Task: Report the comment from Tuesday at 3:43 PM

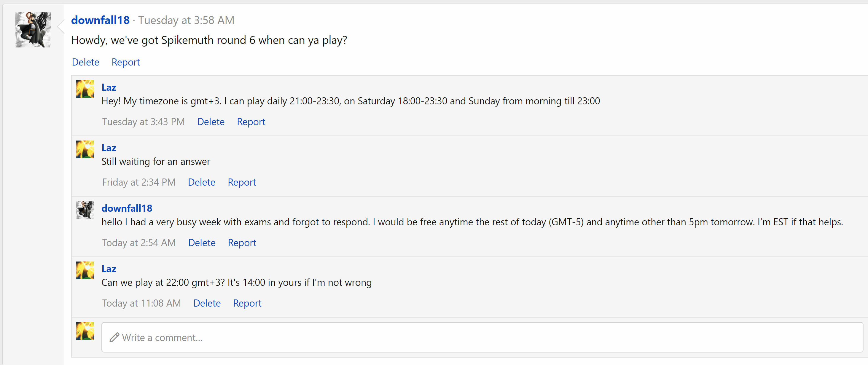Action: click(251, 122)
